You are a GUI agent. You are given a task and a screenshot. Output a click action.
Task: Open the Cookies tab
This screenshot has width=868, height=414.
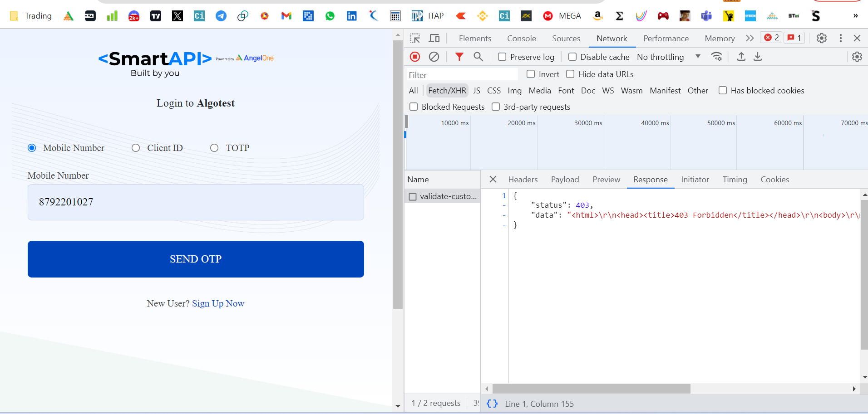774,180
